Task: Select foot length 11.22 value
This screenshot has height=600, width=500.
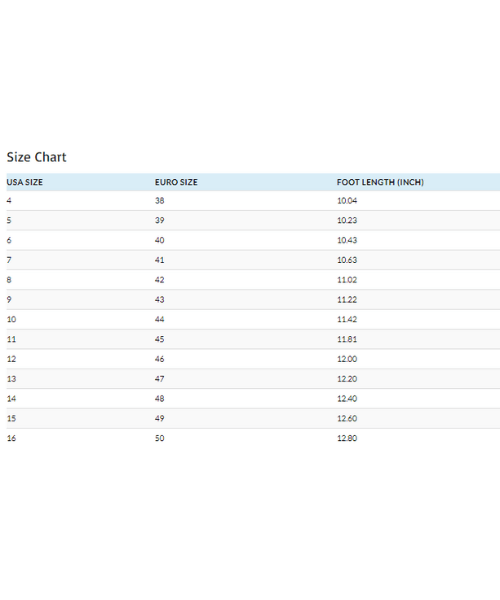Action: pyautogui.click(x=347, y=300)
